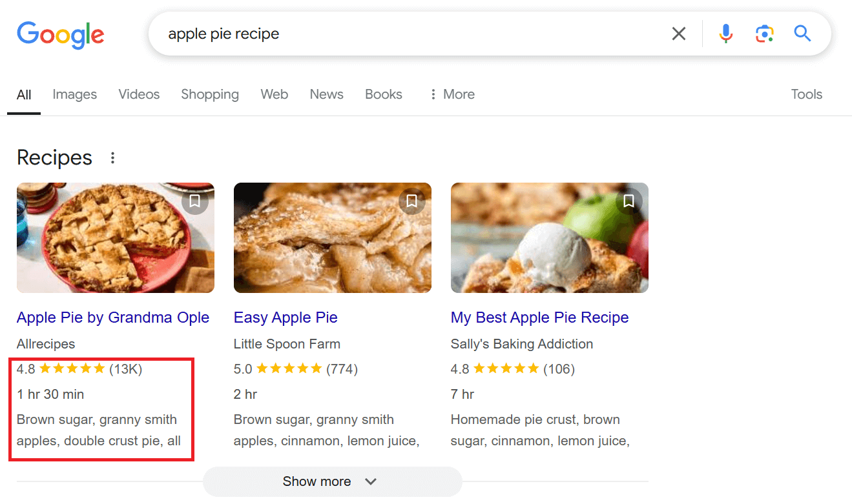
Task: Click inside the search input field
Action: [x=388, y=33]
